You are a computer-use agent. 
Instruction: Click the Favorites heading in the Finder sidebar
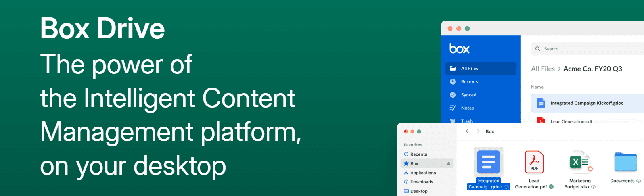click(413, 145)
